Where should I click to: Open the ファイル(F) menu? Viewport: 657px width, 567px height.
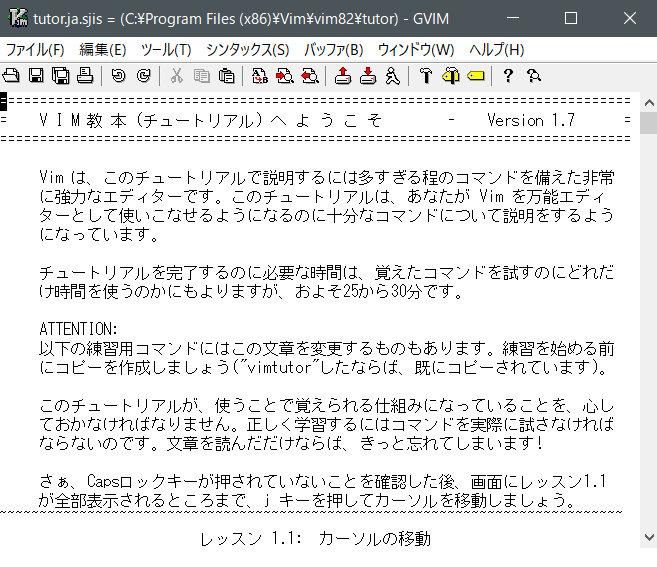pyautogui.click(x=35, y=50)
